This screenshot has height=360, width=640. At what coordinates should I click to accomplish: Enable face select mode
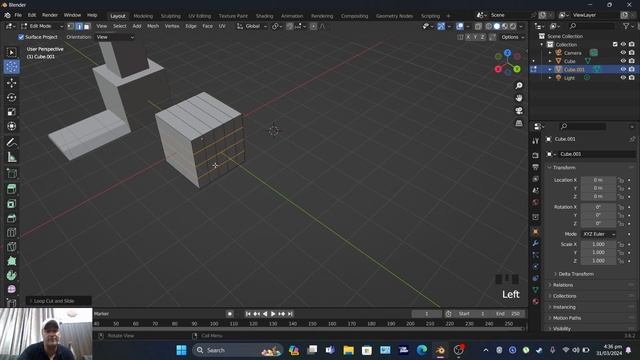[87, 26]
